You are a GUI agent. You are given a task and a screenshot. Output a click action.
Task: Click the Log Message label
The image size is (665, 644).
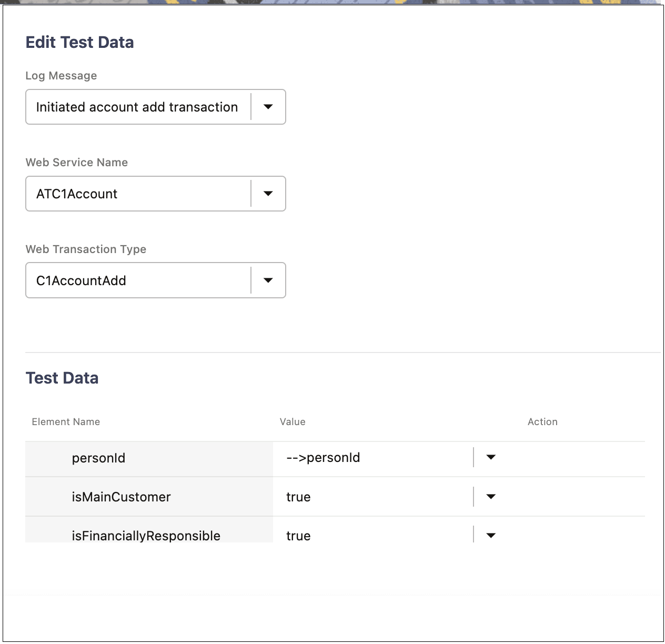(61, 75)
